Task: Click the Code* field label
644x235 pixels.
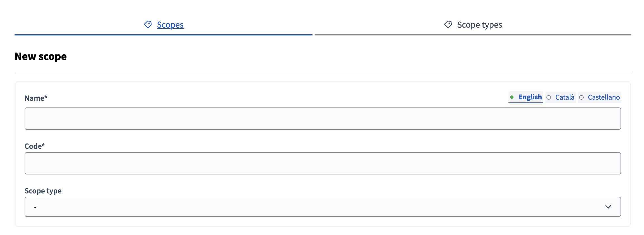Action: (35, 146)
